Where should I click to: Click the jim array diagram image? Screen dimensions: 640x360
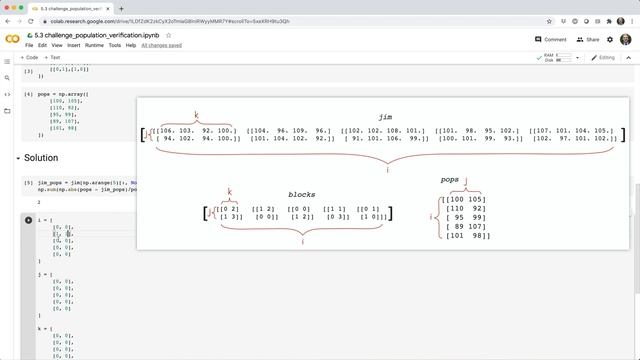coord(382,142)
